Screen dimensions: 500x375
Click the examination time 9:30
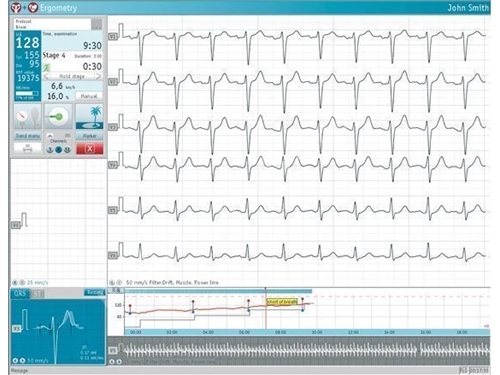[92, 45]
